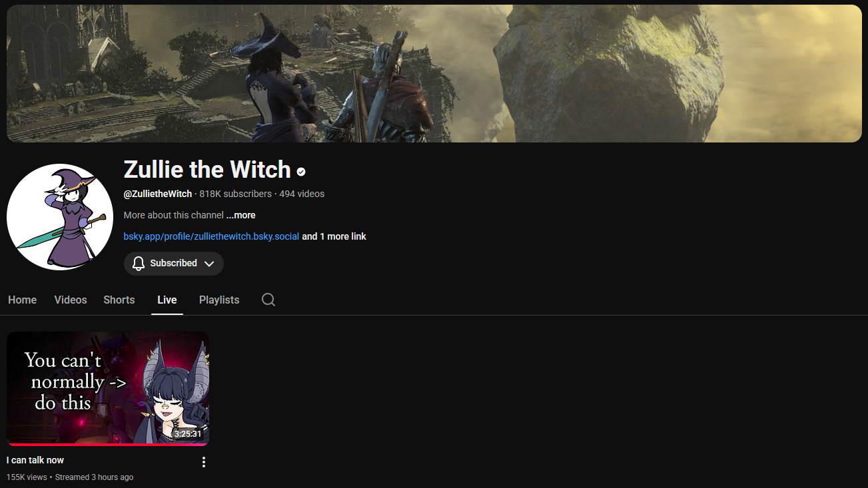Go to the Home tab
The image size is (868, 488).
pos(22,300)
